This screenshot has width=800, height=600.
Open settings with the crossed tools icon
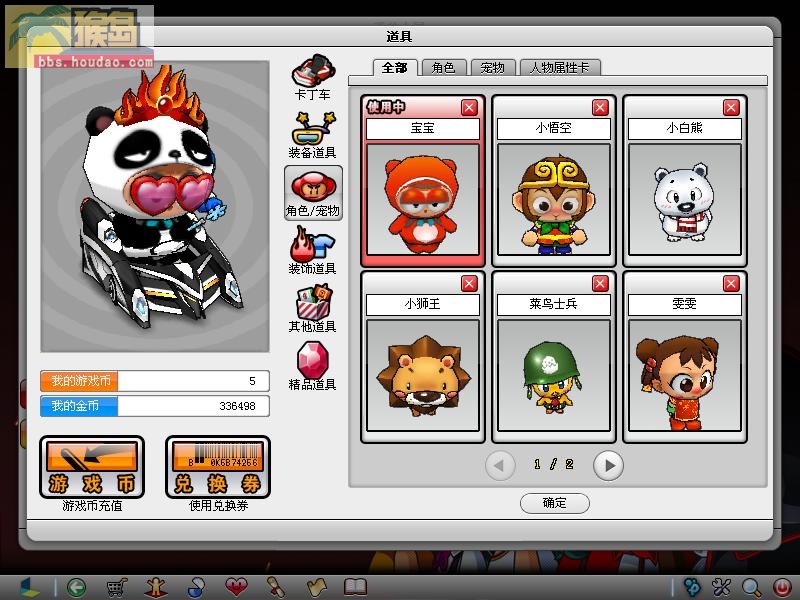[721, 587]
